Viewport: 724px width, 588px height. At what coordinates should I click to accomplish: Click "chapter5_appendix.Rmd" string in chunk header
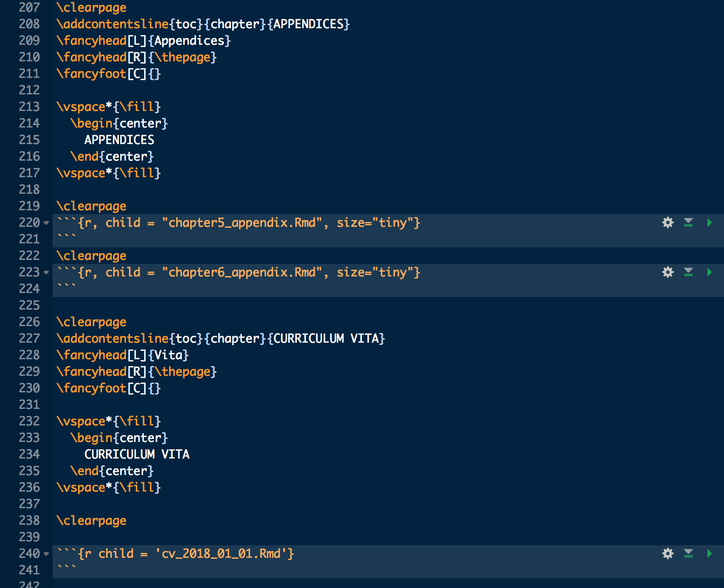tap(242, 222)
